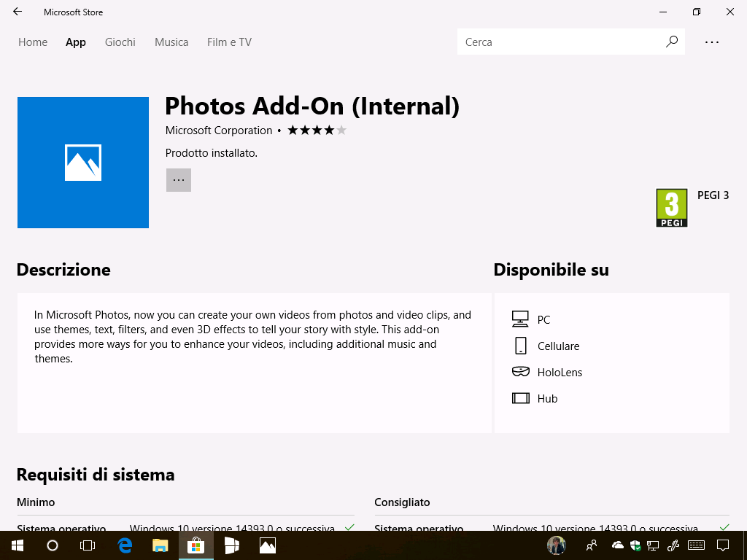Open Task View on taskbar
Image resolution: width=747 pixels, height=560 pixels.
point(88,545)
